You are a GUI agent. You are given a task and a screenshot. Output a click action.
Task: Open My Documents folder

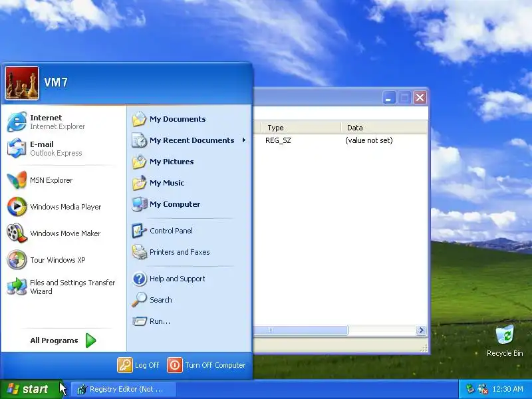[x=190, y=119]
